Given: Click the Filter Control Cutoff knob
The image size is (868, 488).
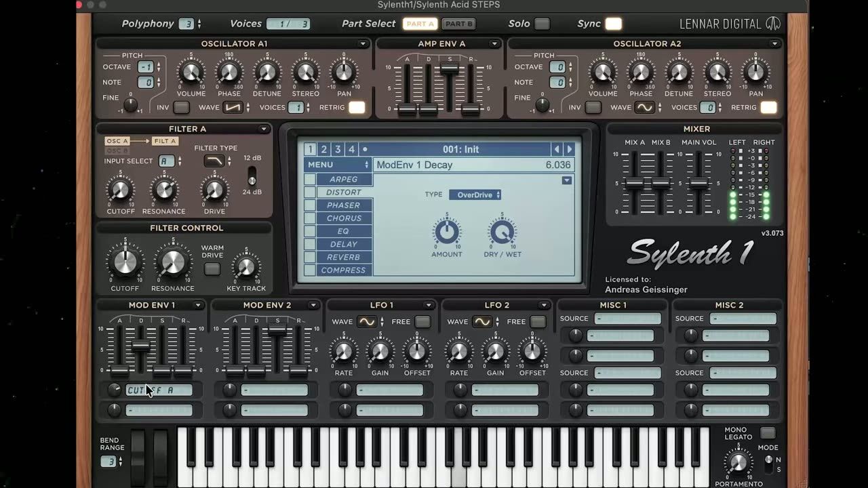Looking at the screenshot, I should pyautogui.click(x=125, y=262).
